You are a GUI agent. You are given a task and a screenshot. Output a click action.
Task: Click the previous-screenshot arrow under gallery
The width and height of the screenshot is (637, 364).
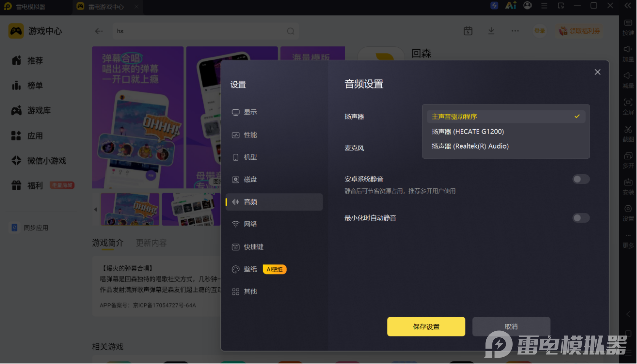96,209
